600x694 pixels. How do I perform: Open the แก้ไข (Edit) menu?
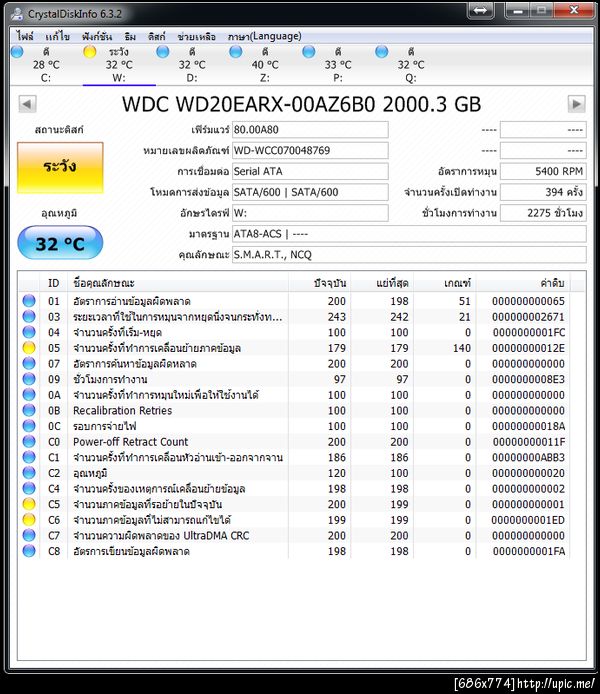pos(58,36)
